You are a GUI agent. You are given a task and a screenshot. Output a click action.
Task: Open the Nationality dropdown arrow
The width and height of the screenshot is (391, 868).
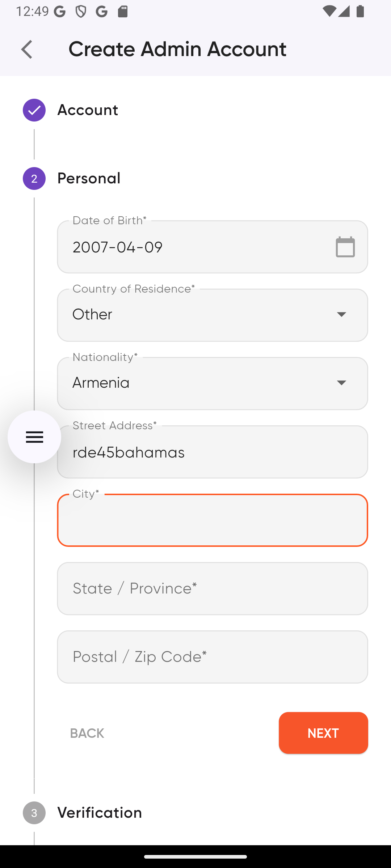(x=342, y=383)
